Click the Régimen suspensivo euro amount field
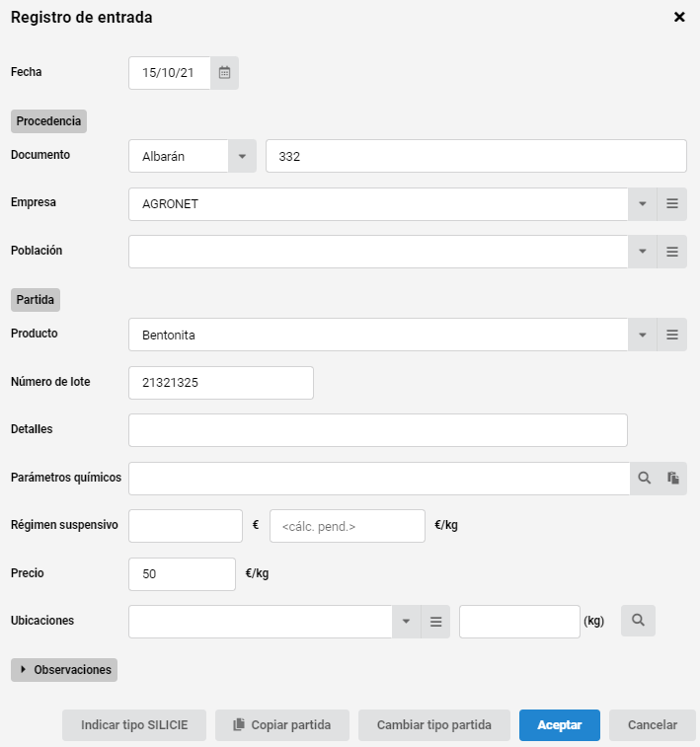700x747 pixels. [x=186, y=526]
